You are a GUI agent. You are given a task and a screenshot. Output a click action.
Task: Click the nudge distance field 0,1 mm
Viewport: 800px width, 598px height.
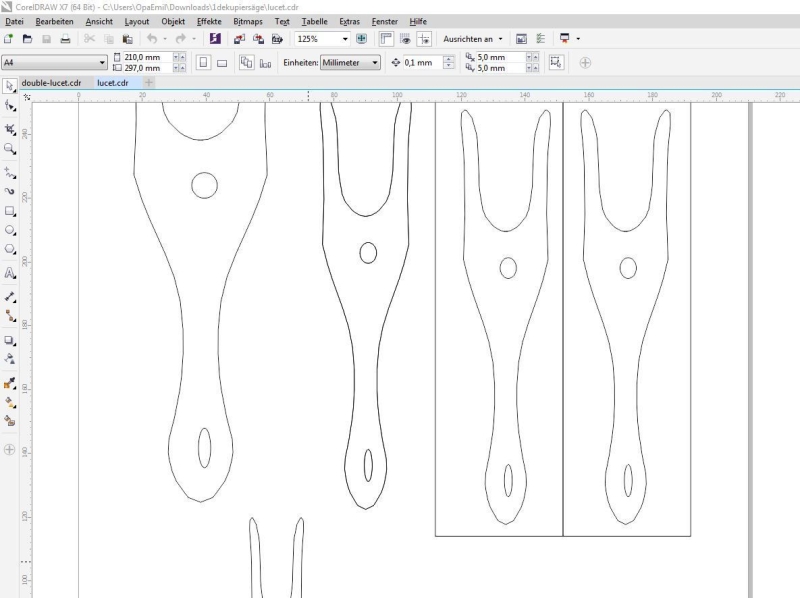pos(422,63)
